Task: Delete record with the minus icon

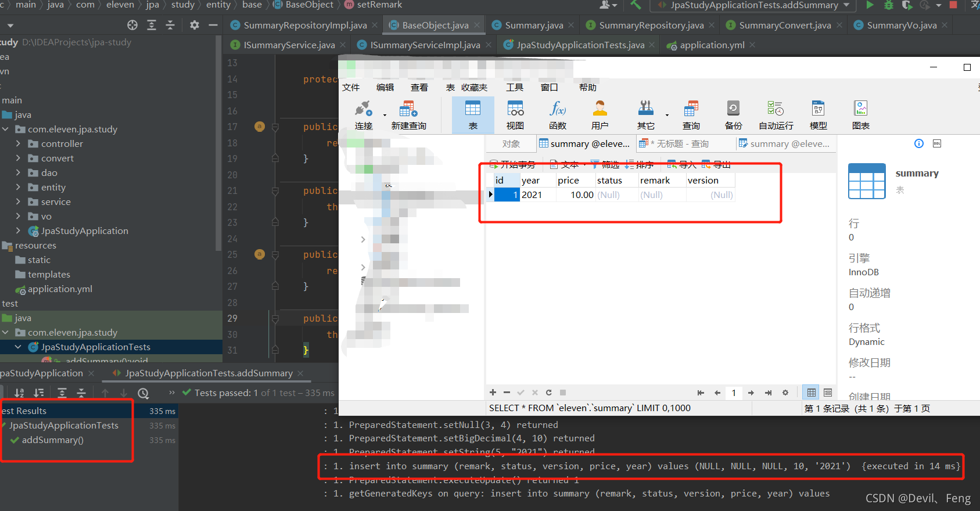Action: pos(507,393)
